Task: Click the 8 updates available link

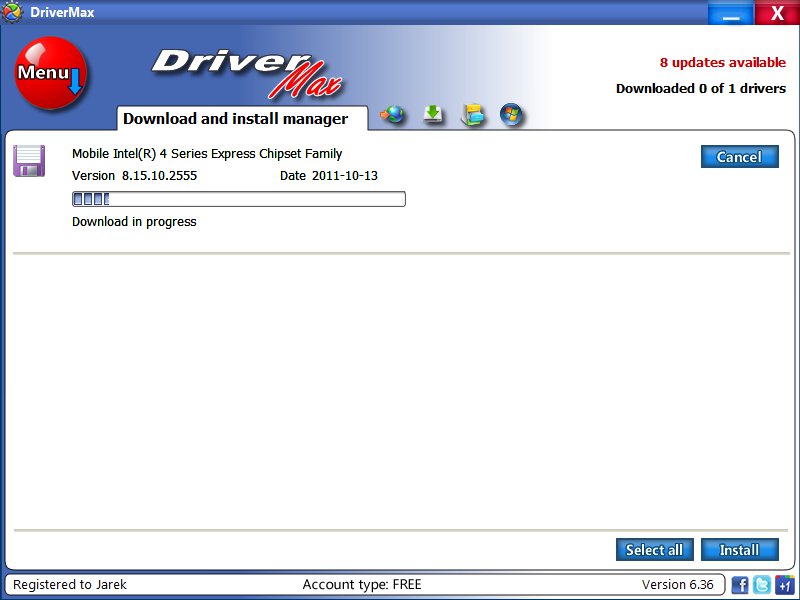Action: [722, 62]
